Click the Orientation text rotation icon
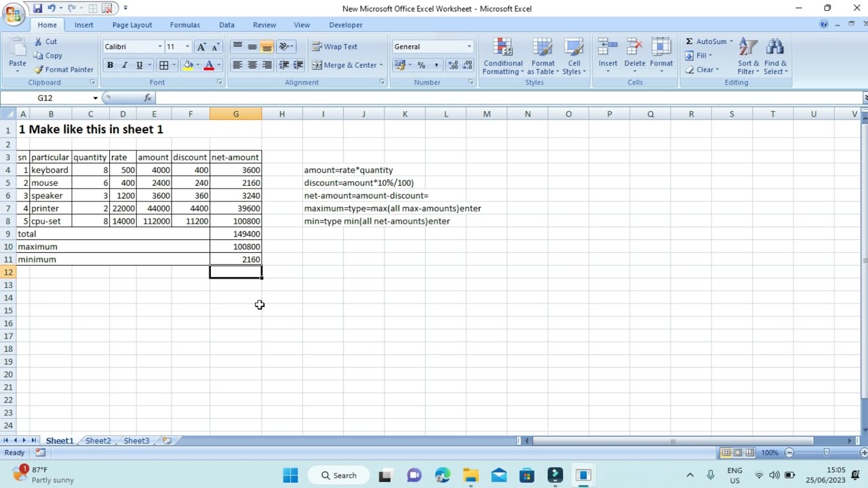The height and width of the screenshot is (488, 868). 284,47
